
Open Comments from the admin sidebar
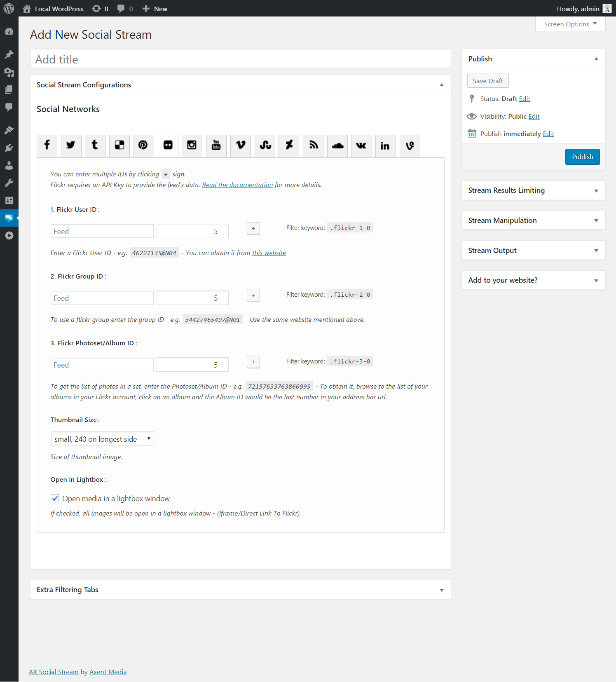point(9,107)
